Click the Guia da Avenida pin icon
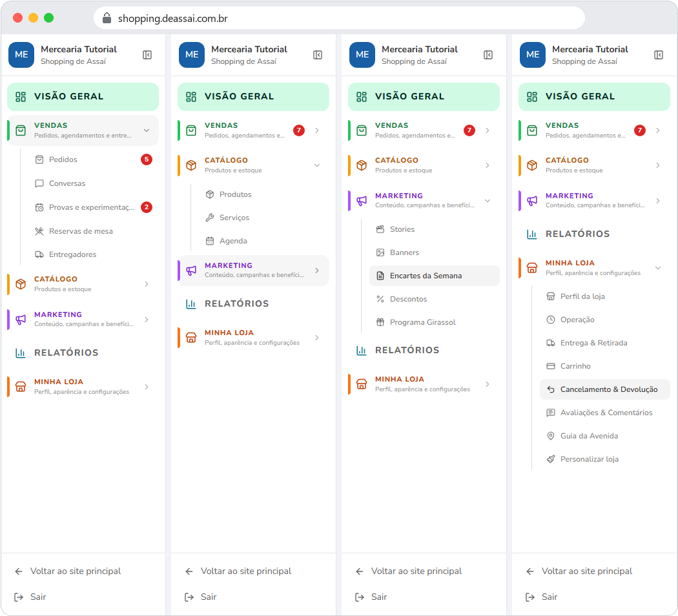The width and height of the screenshot is (678, 616). click(x=550, y=436)
